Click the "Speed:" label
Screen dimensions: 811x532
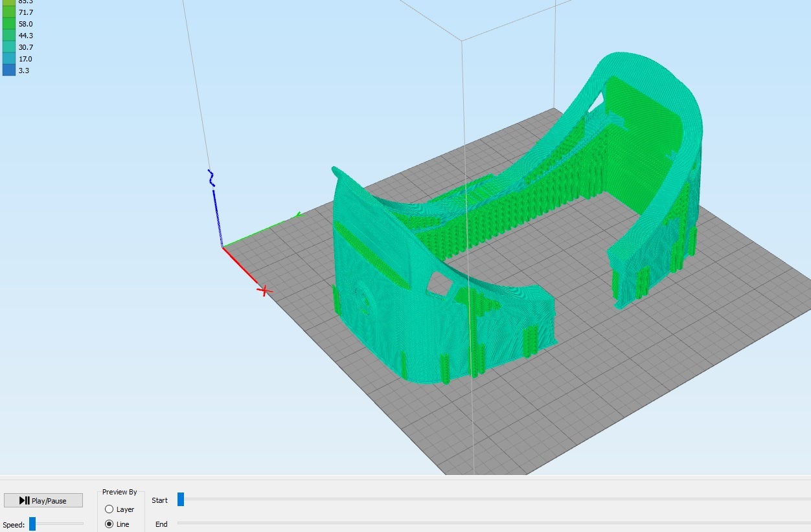point(14,525)
